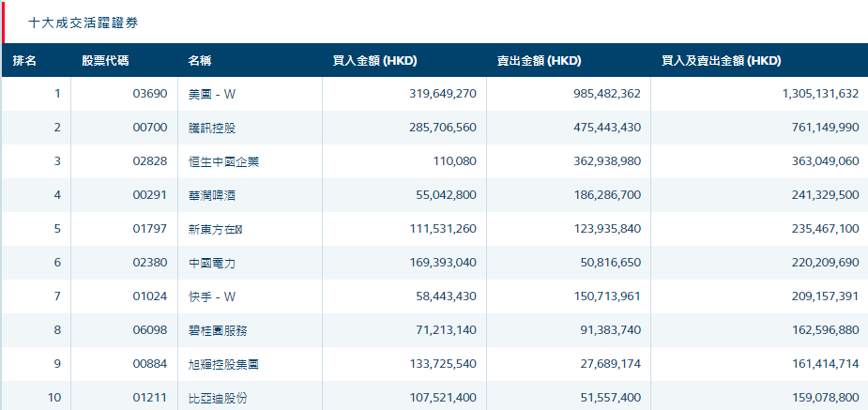Select total amount 761,149,990
This screenshot has height=410, width=868.
[x=826, y=128]
